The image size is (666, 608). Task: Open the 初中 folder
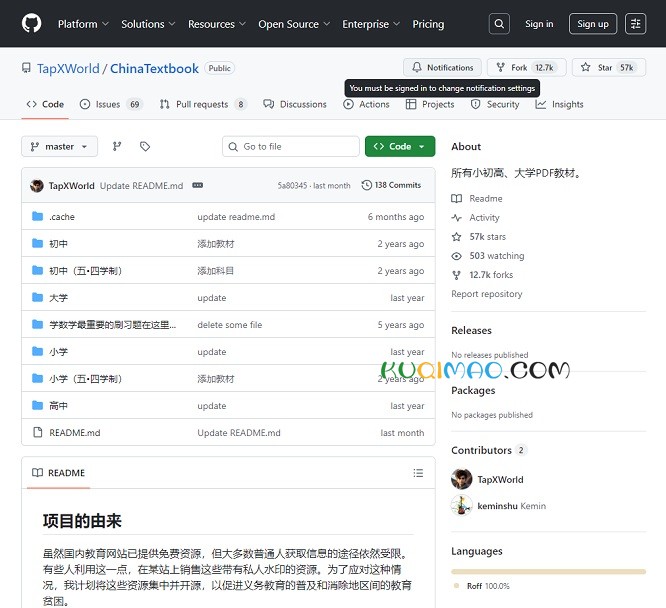pyautogui.click(x=58, y=244)
